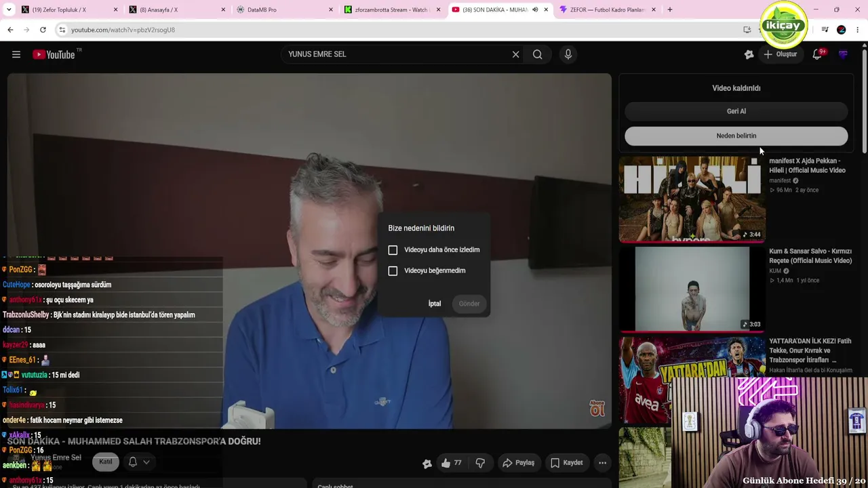Reload the current YouTube page

click(x=43, y=30)
